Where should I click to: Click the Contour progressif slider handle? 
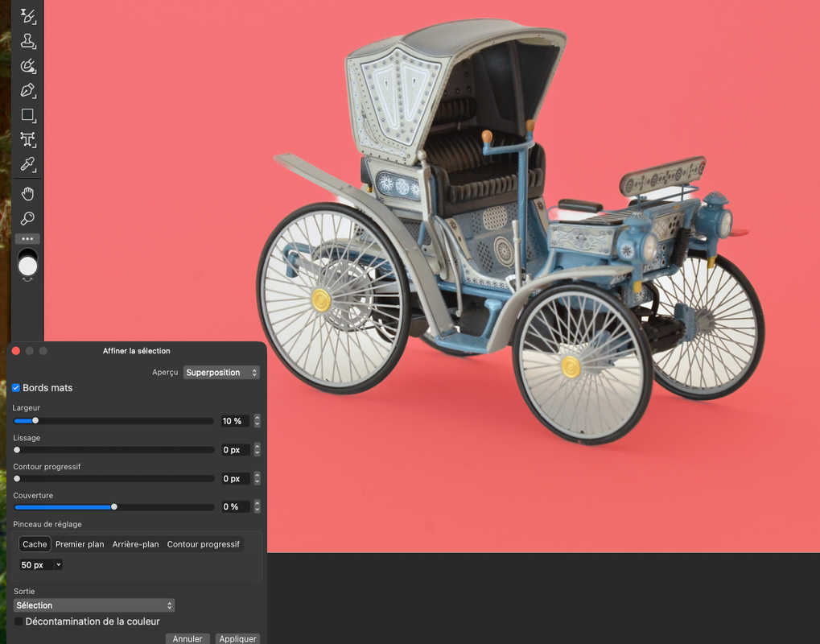(x=17, y=479)
